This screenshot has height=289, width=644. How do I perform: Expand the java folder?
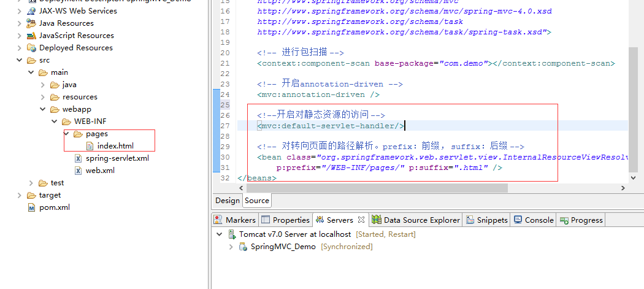pos(42,85)
